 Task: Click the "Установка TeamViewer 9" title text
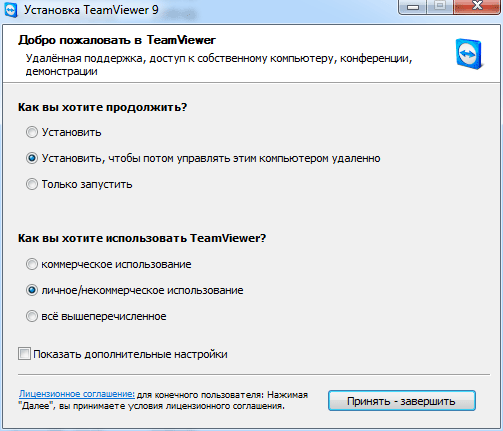click(91, 10)
